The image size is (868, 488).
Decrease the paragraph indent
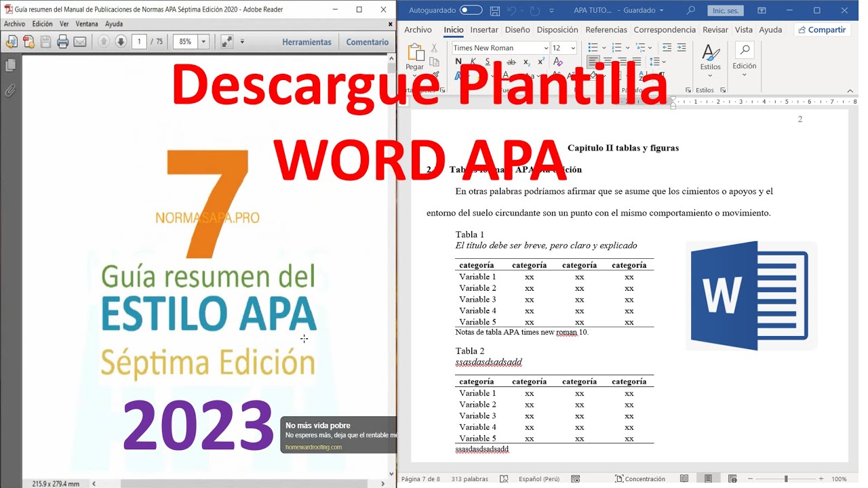click(x=667, y=47)
